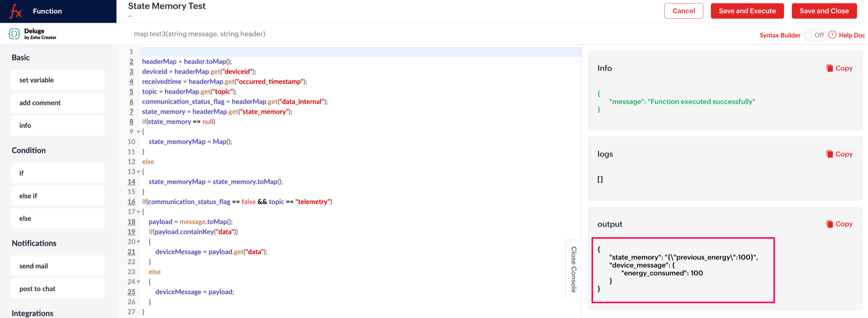Image resolution: width=868 pixels, height=318 pixels.
Task: Click the fx Function logo icon
Action: point(16,11)
